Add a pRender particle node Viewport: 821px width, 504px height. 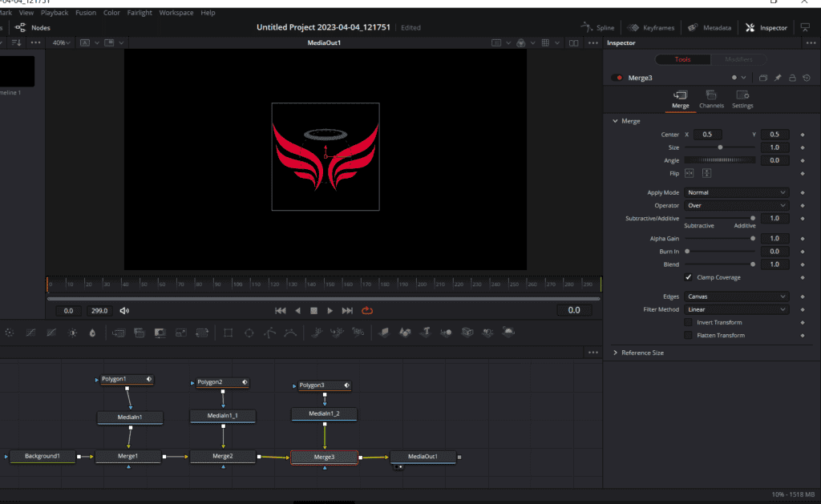[x=358, y=333]
